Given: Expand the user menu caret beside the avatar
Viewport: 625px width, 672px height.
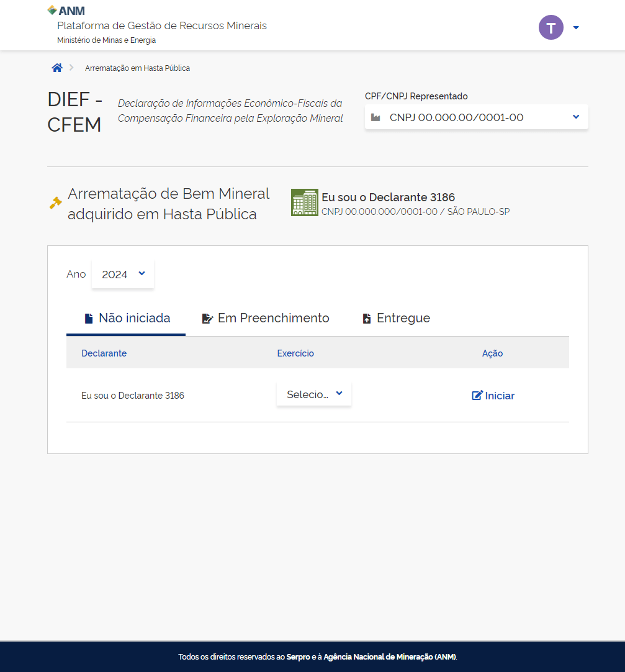Looking at the screenshot, I should [576, 27].
